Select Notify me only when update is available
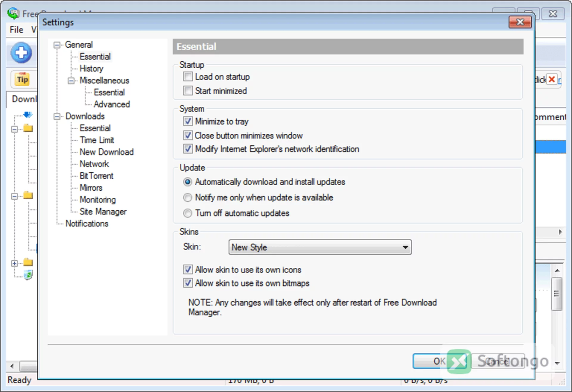Screen dimensions: 572x392 pyautogui.click(x=188, y=197)
